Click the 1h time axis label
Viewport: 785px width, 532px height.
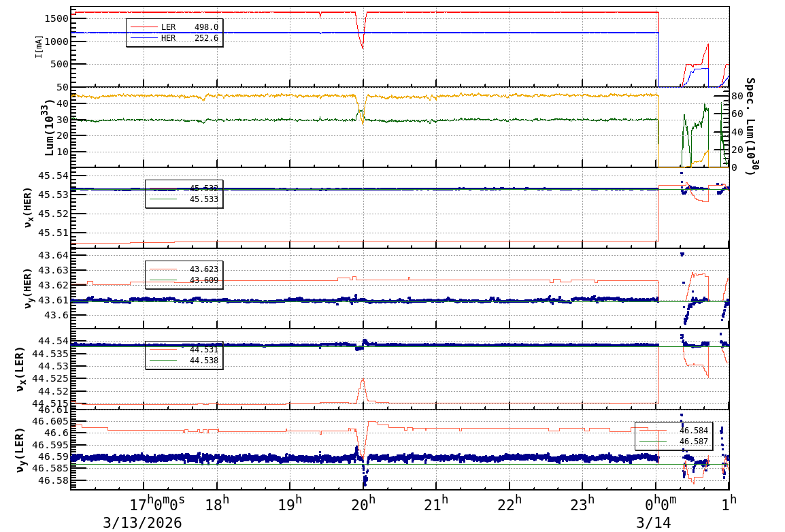[729, 503]
